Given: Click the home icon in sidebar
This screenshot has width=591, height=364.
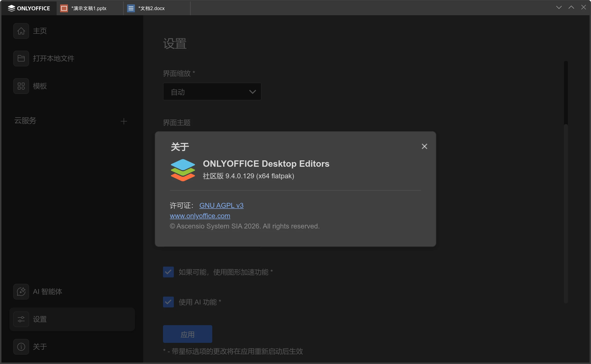Looking at the screenshot, I should (21, 31).
